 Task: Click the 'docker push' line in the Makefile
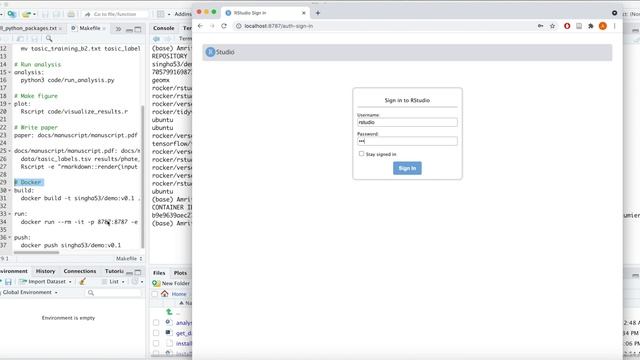[71, 245]
